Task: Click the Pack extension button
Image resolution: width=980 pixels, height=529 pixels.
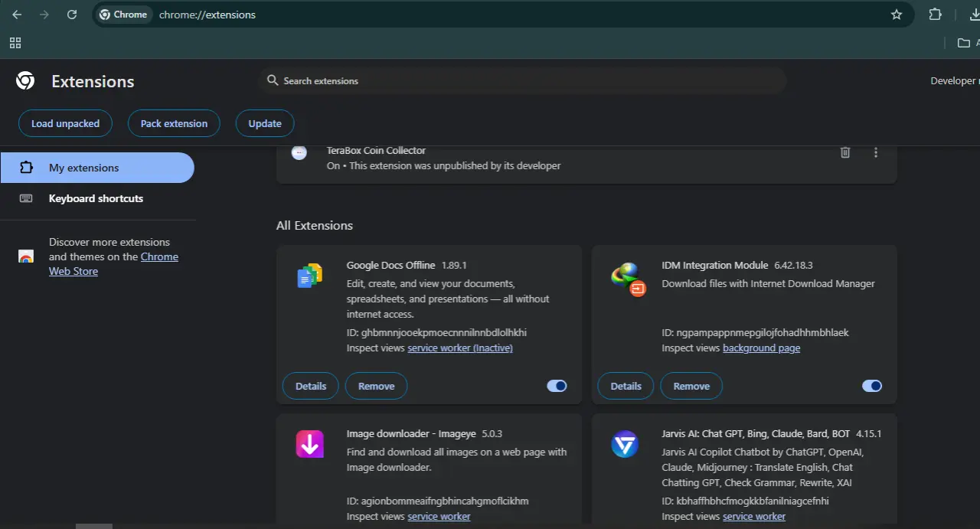Action: tap(174, 123)
